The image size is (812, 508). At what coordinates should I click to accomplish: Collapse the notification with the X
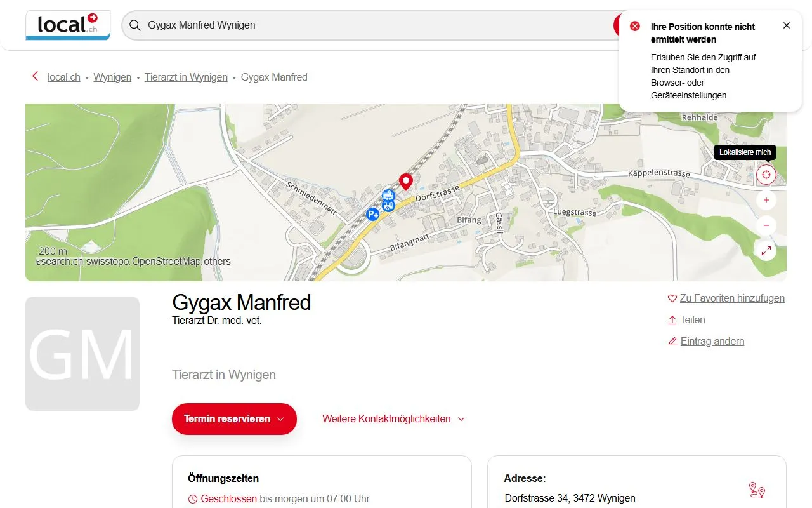pyautogui.click(x=787, y=25)
